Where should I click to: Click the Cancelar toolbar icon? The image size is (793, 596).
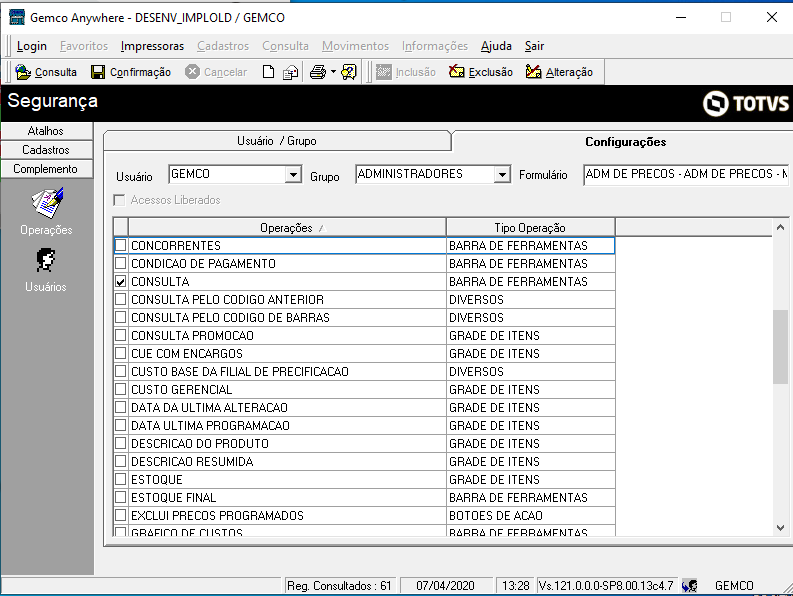192,72
